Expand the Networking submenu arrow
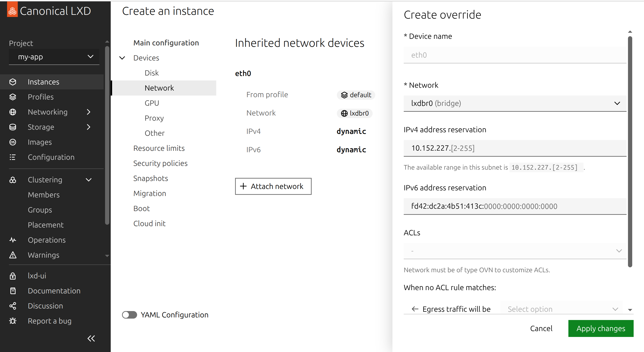The height and width of the screenshot is (352, 644). click(89, 112)
